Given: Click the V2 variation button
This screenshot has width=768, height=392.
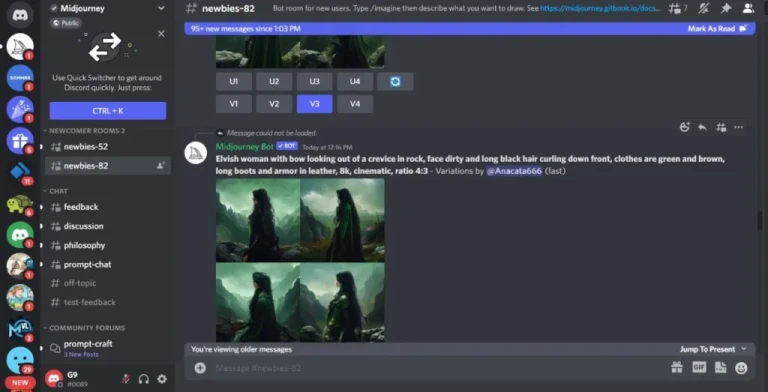Looking at the screenshot, I should [x=274, y=104].
